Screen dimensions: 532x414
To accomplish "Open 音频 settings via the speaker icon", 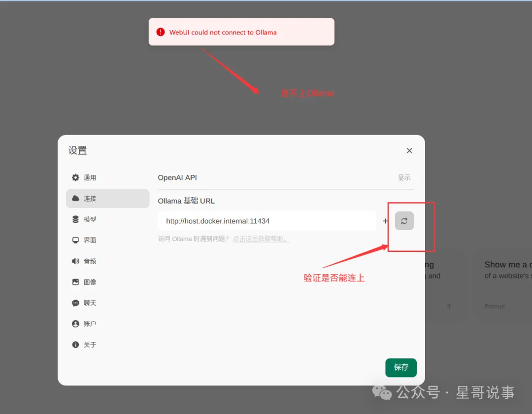I will click(75, 261).
